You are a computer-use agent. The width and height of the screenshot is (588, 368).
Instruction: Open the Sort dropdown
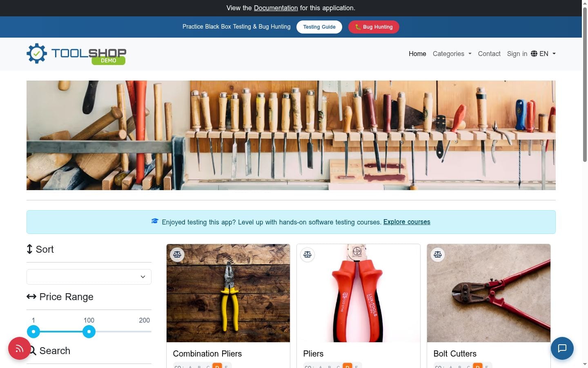click(x=89, y=277)
